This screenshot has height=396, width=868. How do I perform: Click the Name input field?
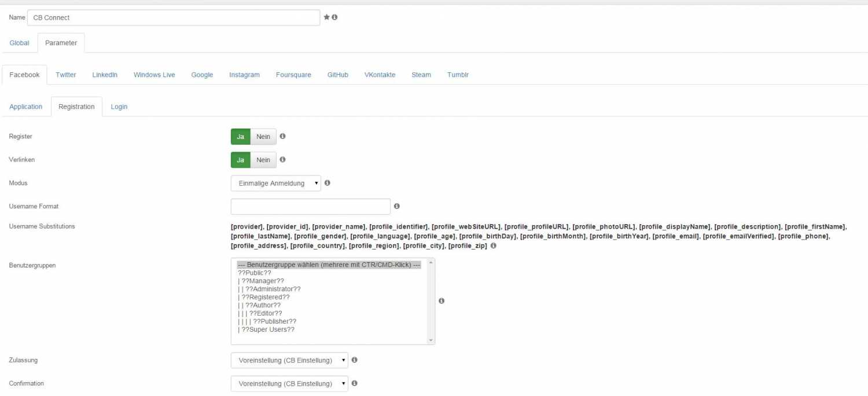click(x=173, y=17)
